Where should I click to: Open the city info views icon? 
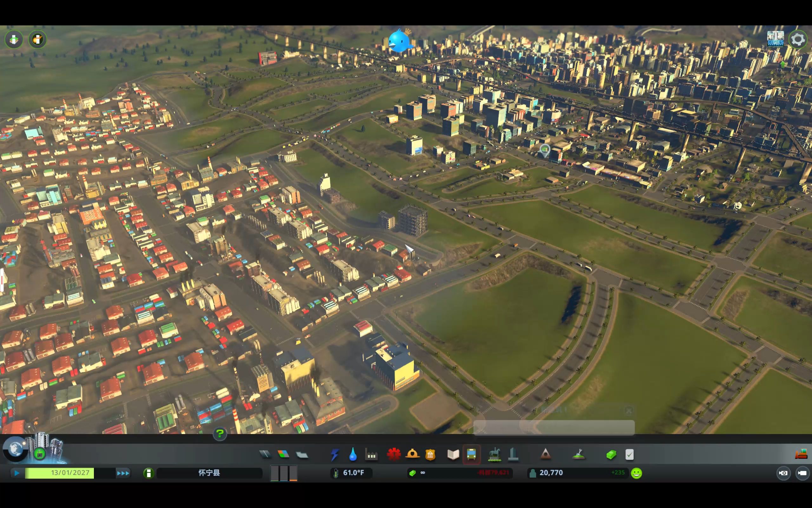pyautogui.click(x=149, y=473)
